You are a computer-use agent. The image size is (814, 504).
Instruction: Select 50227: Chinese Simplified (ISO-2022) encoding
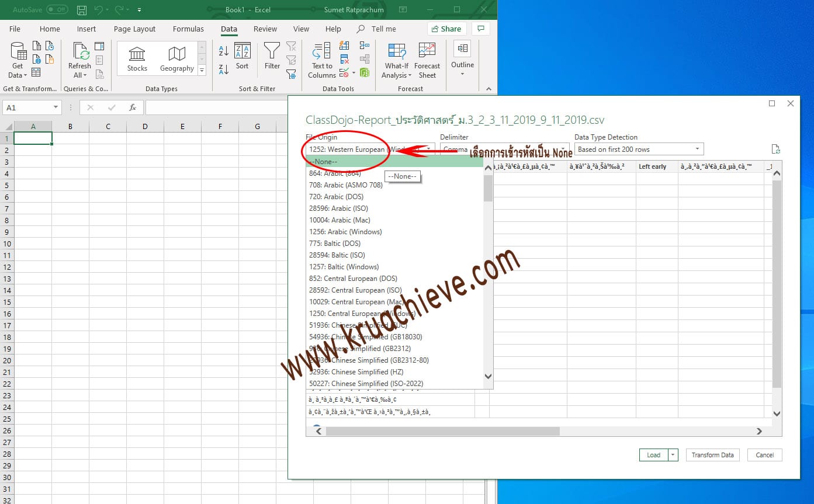(x=395, y=384)
